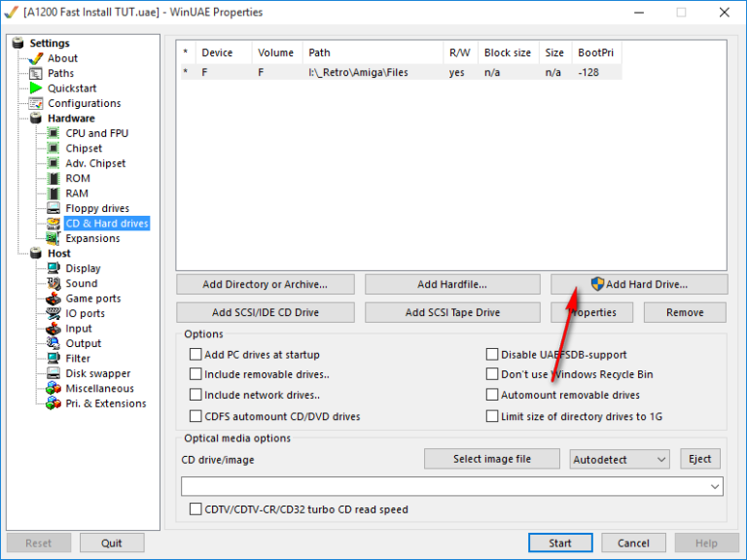Screen dimensions: 747x560
Task: Click the Filter monitor icon
Action: point(53,359)
